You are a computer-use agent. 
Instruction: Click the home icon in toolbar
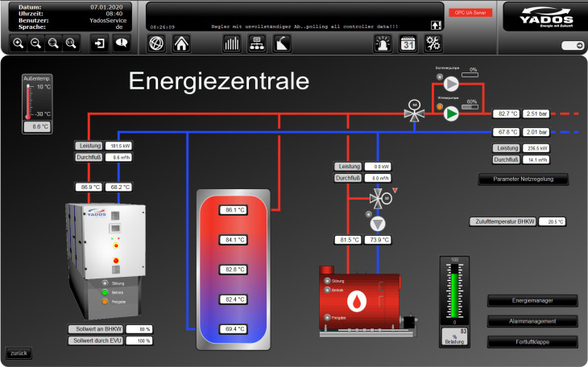pos(181,43)
